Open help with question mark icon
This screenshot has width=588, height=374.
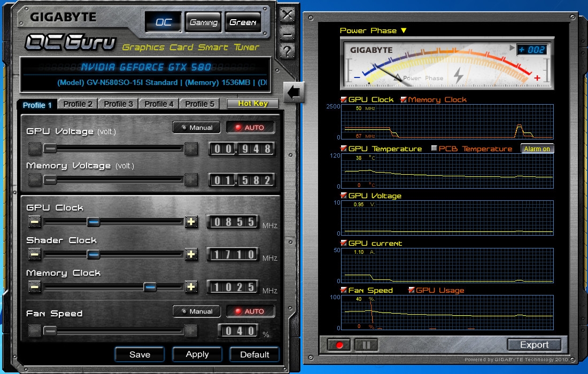[x=287, y=51]
